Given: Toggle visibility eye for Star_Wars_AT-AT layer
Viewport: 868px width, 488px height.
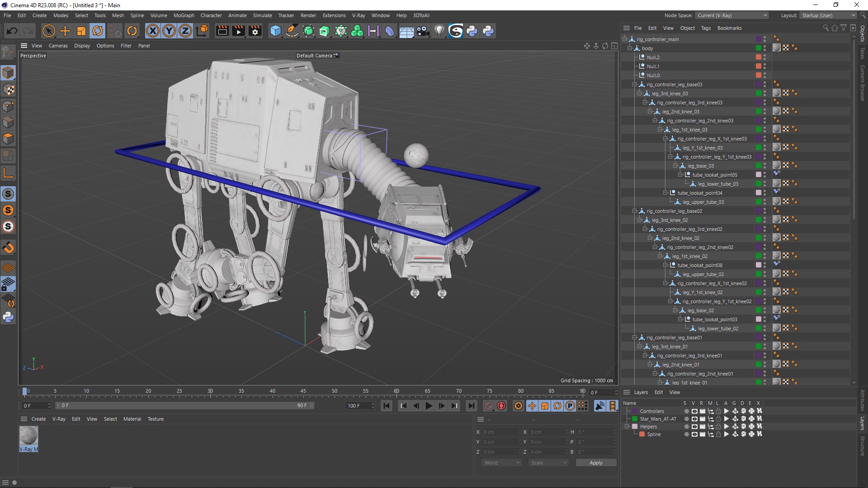Looking at the screenshot, I should click(694, 419).
